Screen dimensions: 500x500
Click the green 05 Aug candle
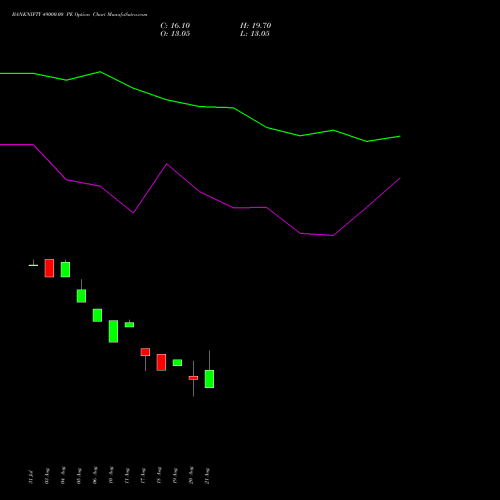(81, 296)
